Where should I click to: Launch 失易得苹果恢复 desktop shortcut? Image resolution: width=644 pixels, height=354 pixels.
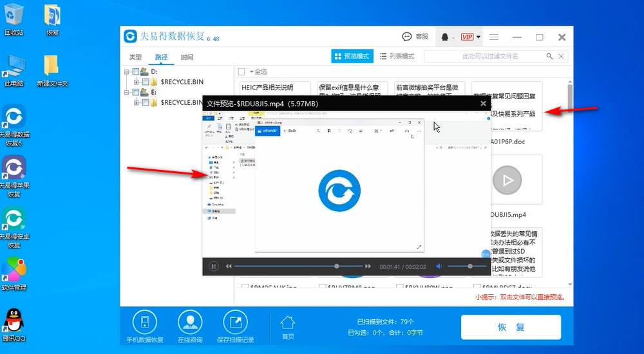[14, 176]
